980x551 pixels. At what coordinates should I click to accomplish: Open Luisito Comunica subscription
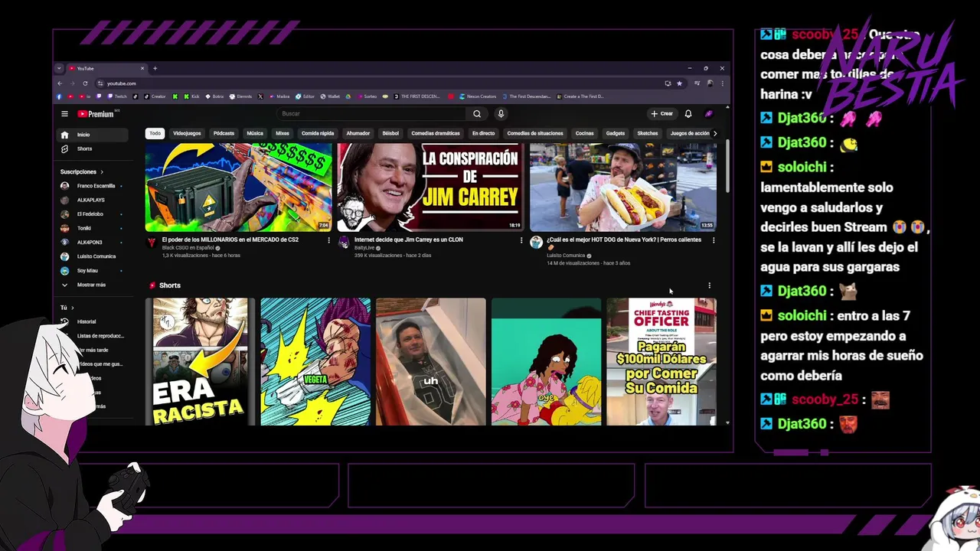click(x=93, y=256)
